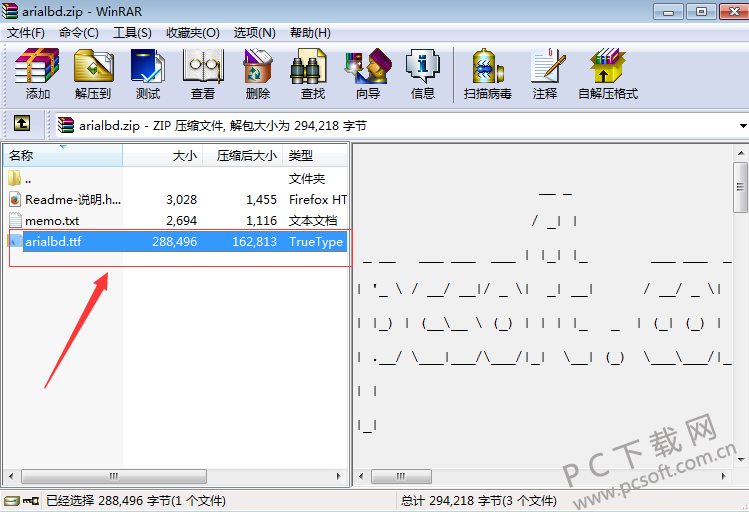Click file list right scroll arrow
749x512 pixels.
pyautogui.click(x=339, y=476)
